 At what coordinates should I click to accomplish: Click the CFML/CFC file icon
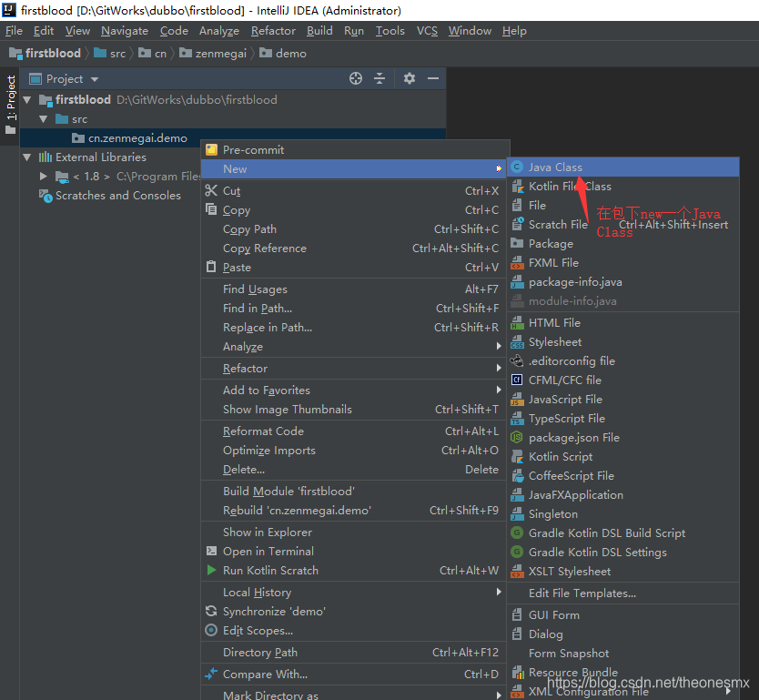coord(517,380)
